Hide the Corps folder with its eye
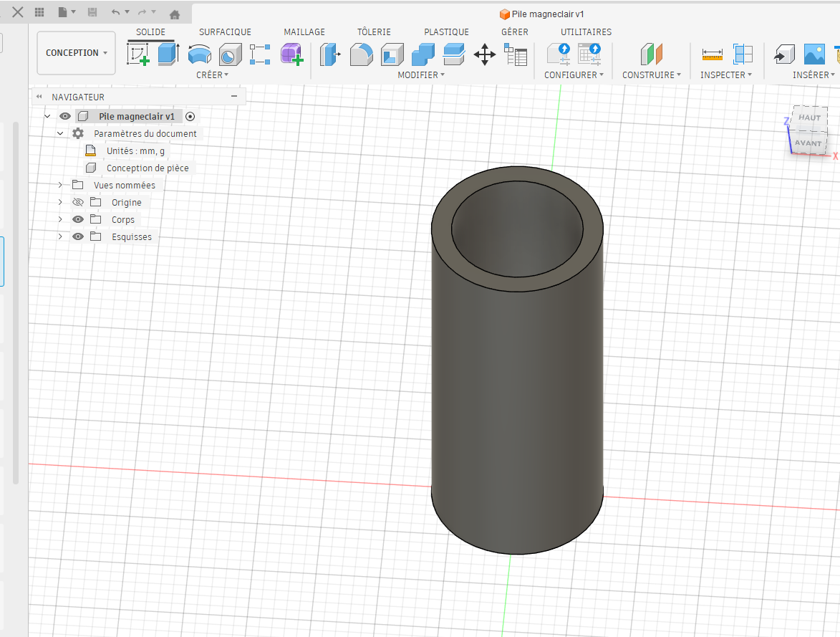The image size is (840, 637). (x=77, y=219)
